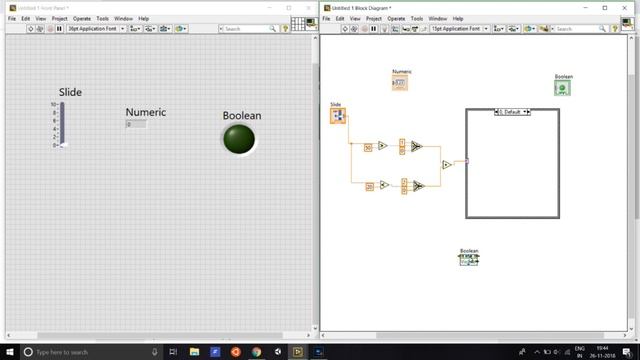This screenshot has height=360, width=640.
Task: Select upper Select function node
Action: click(x=416, y=146)
